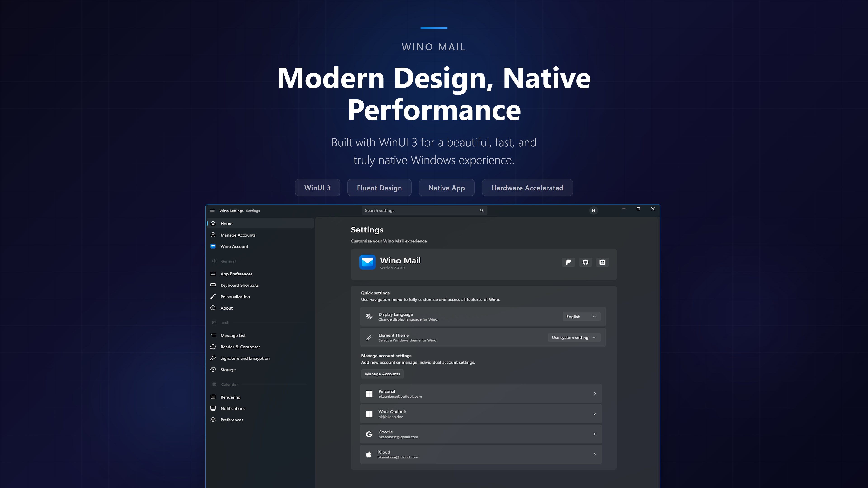The width and height of the screenshot is (868, 488).
Task: Click the Wino Account envelope icon
Action: (213, 246)
